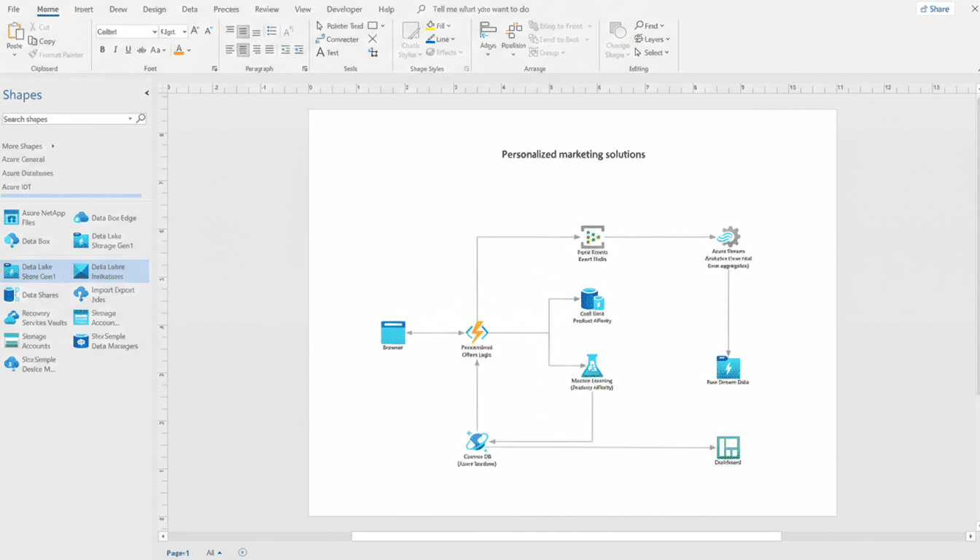Screen dimensions: 980x560
Task: Open the View ribbon tab
Action: tap(303, 9)
